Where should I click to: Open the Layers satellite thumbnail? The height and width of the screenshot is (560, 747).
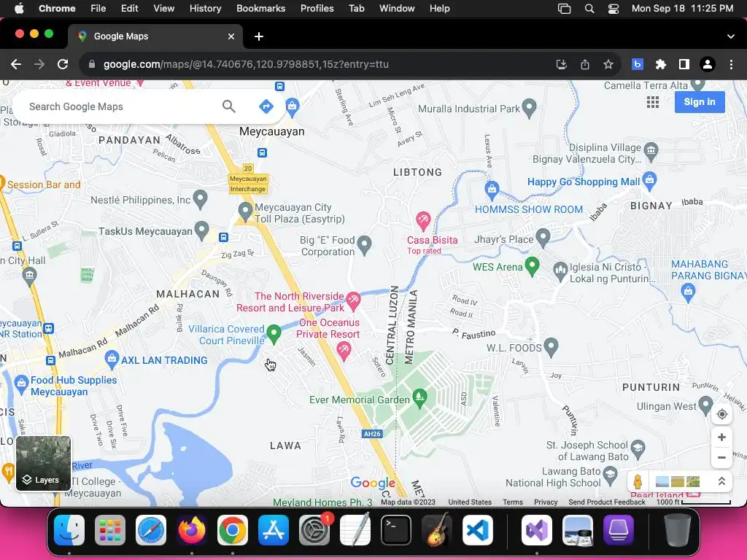43,463
